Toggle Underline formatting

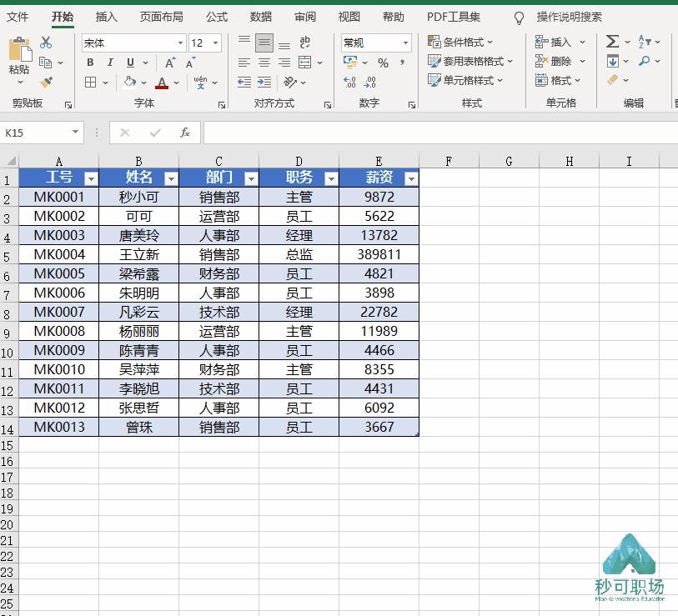point(130,63)
